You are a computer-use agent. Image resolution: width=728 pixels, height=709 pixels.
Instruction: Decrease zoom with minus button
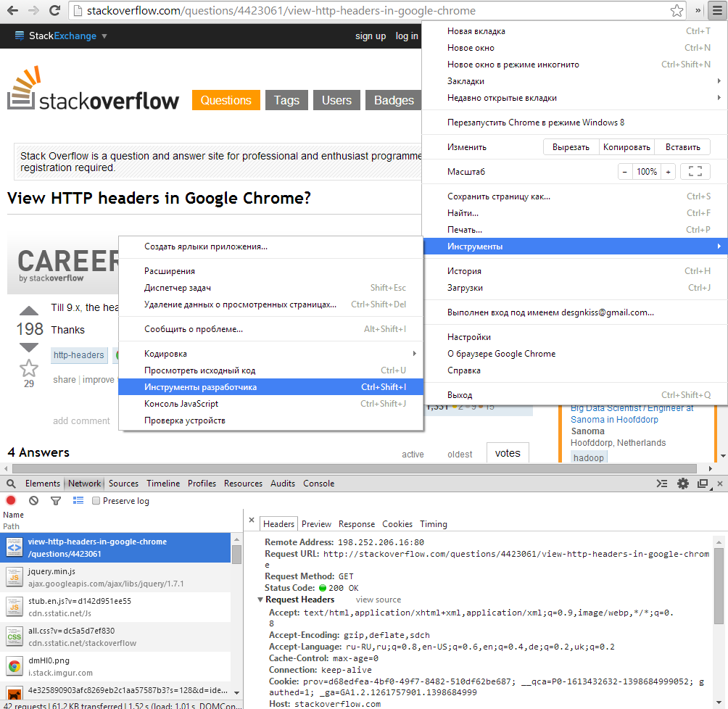tap(625, 171)
